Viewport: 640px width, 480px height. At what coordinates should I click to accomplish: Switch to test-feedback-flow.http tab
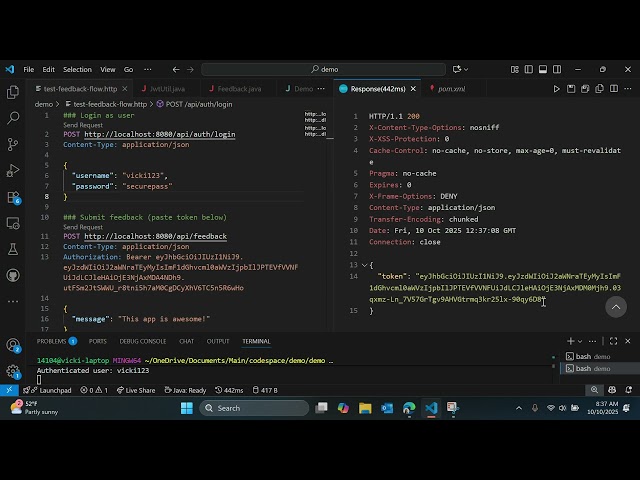(x=80, y=89)
